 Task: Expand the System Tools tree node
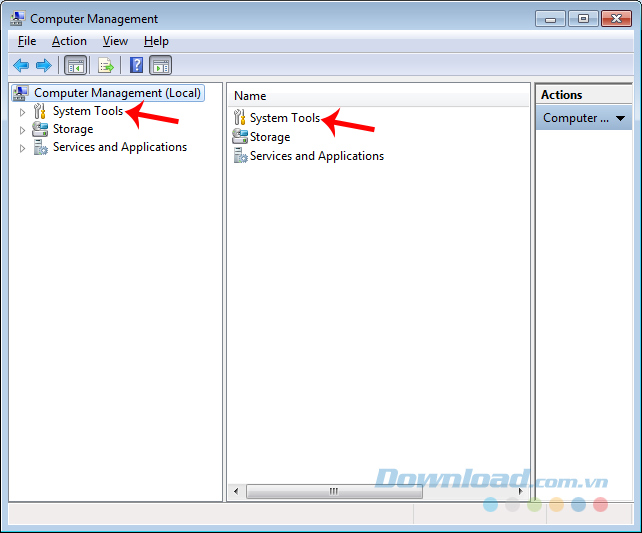22,112
